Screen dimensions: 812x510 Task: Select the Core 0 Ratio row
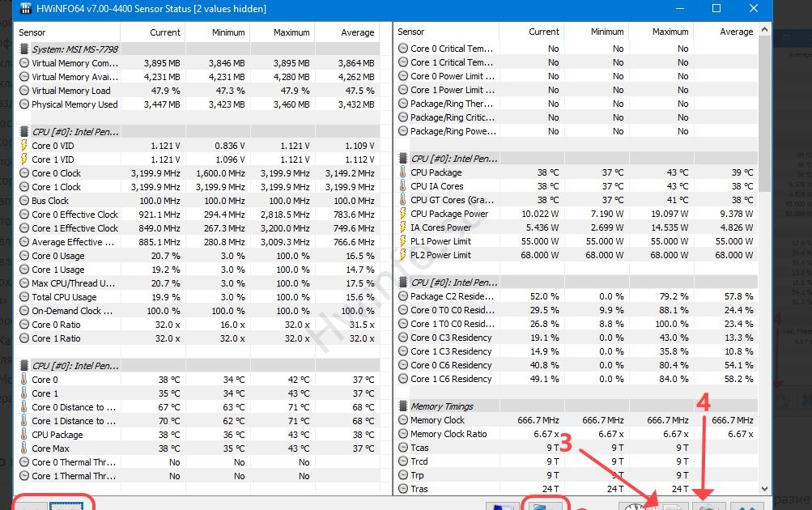(x=199, y=325)
